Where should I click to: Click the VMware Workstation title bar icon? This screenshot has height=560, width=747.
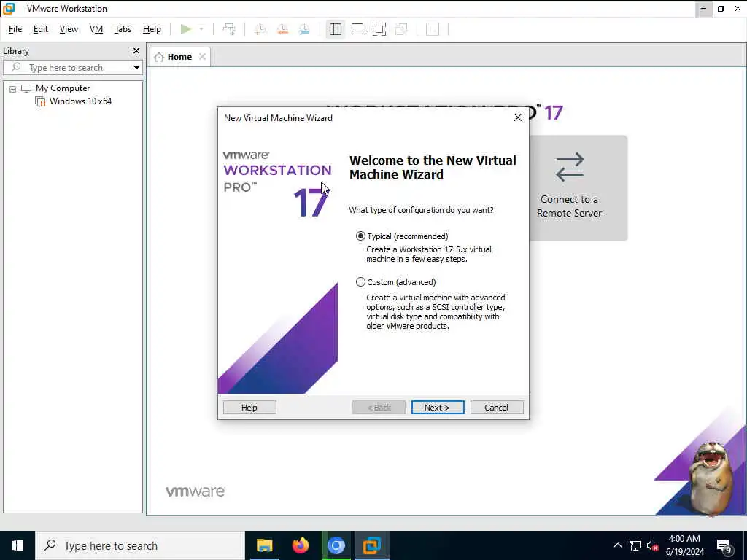pyautogui.click(x=9, y=9)
